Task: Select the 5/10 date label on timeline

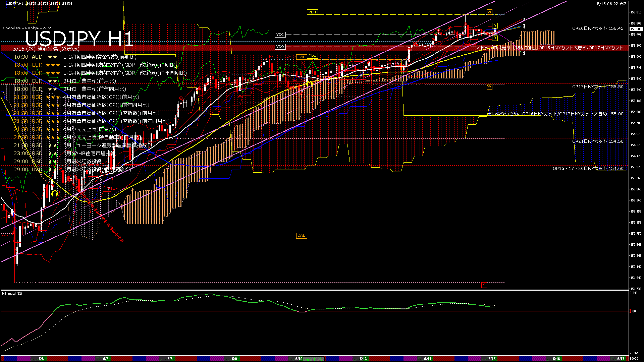Action: pyautogui.click(x=299, y=359)
